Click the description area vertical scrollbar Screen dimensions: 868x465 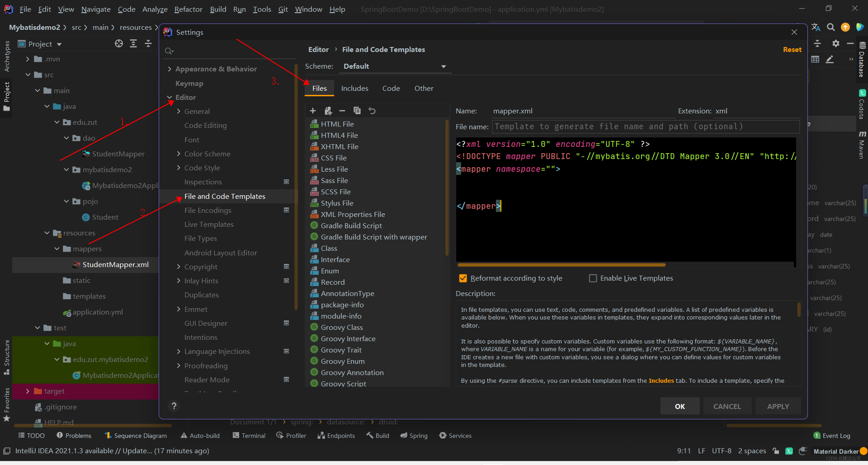tap(799, 310)
